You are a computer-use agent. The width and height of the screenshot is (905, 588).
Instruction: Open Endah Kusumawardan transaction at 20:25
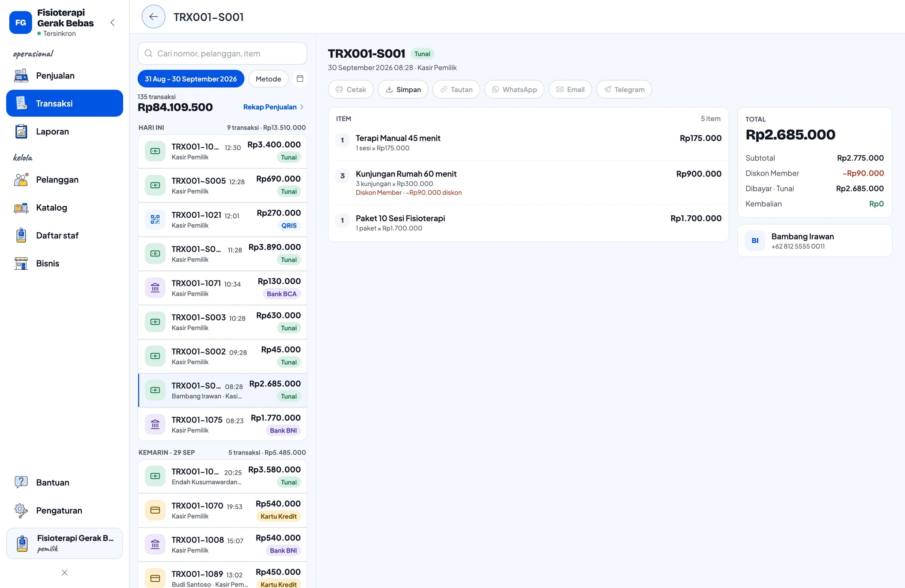pyautogui.click(x=222, y=476)
